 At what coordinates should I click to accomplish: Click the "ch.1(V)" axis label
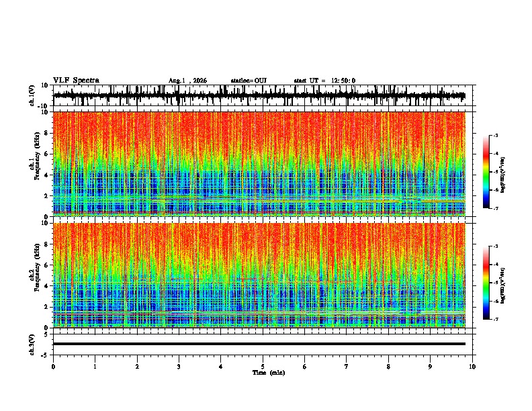pos(32,95)
